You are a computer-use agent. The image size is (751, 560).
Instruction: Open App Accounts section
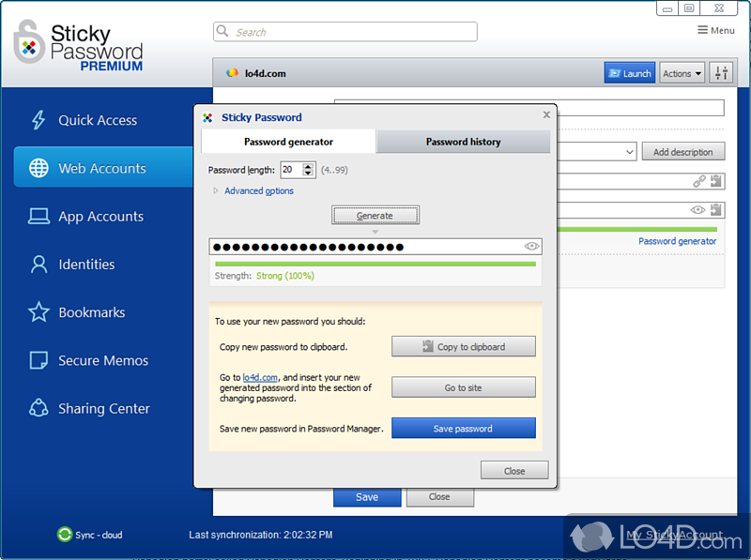click(86, 217)
